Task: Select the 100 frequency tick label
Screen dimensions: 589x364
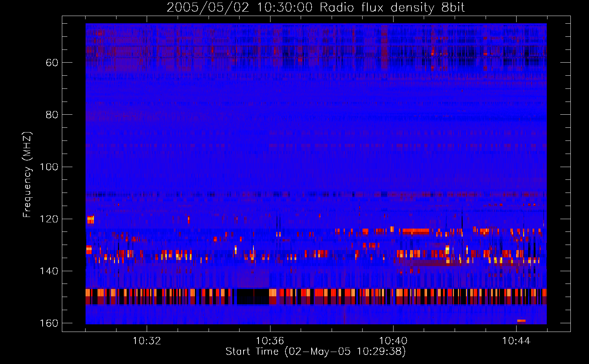Action: tap(49, 167)
